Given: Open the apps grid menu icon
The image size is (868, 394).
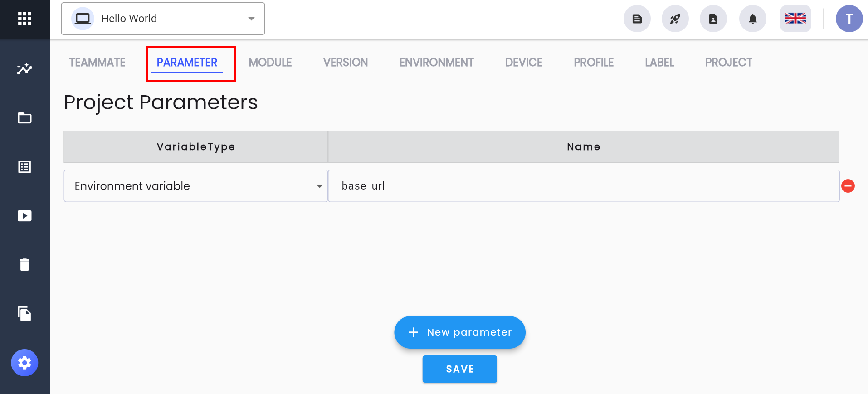Looking at the screenshot, I should click(x=24, y=19).
